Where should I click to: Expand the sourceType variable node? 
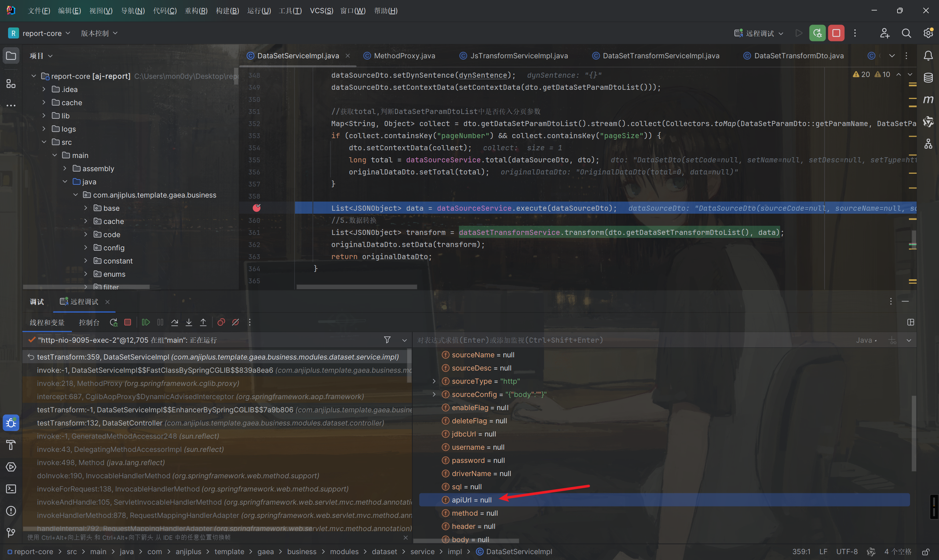434,381
